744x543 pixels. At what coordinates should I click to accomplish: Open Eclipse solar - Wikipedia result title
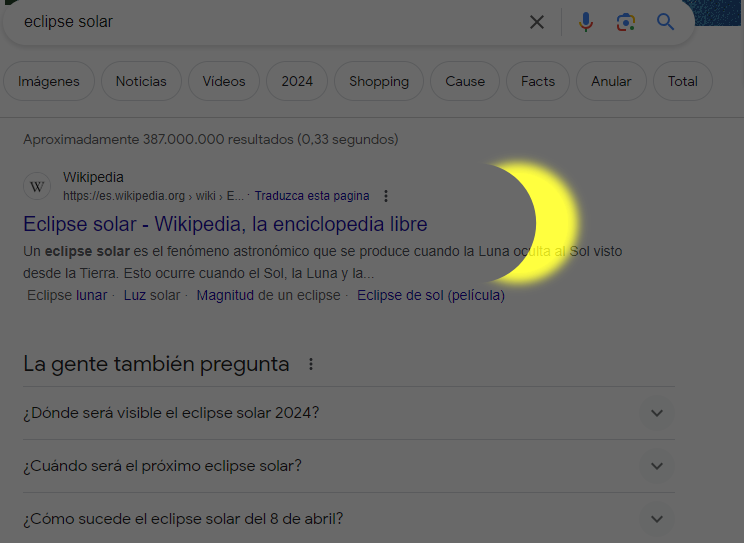tap(225, 224)
